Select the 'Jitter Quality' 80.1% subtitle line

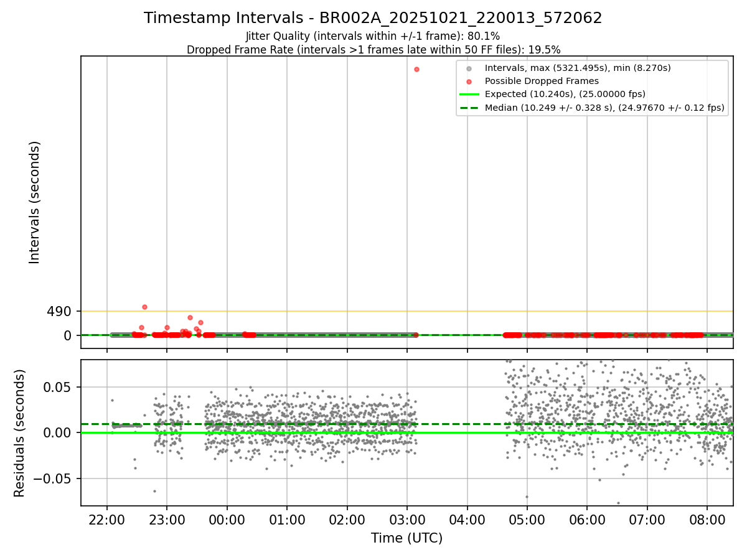coord(373,36)
